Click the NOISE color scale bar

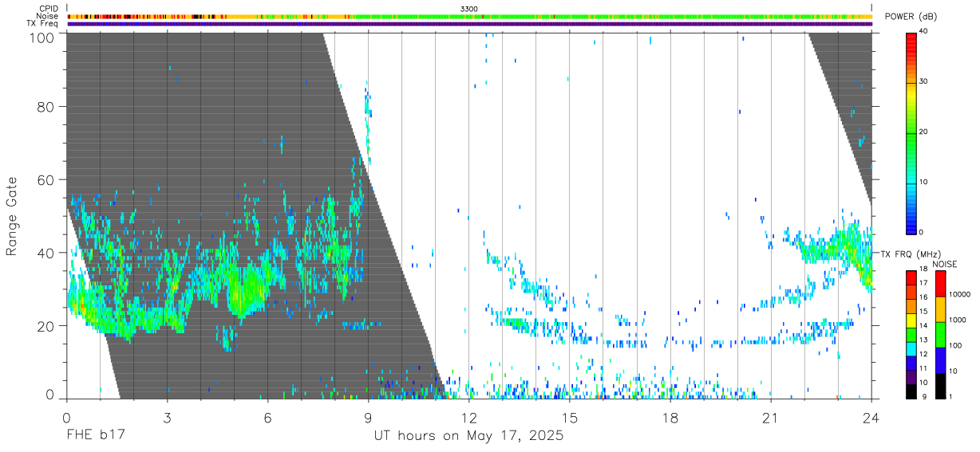click(x=940, y=334)
